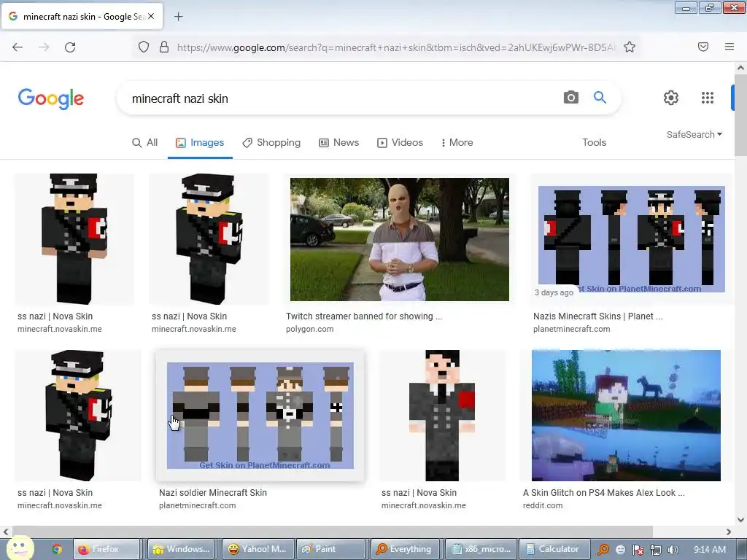Open the PS4 Alex skin glitch thumbnail

626,415
